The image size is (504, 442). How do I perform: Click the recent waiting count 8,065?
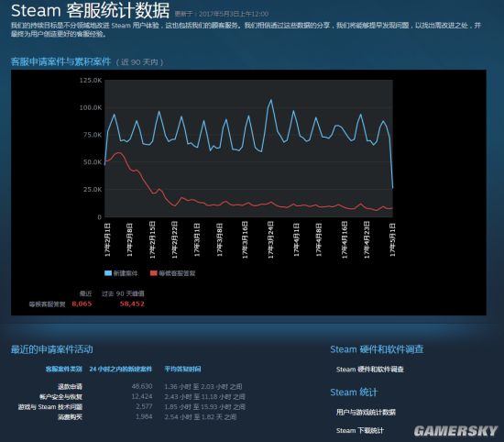(x=82, y=304)
